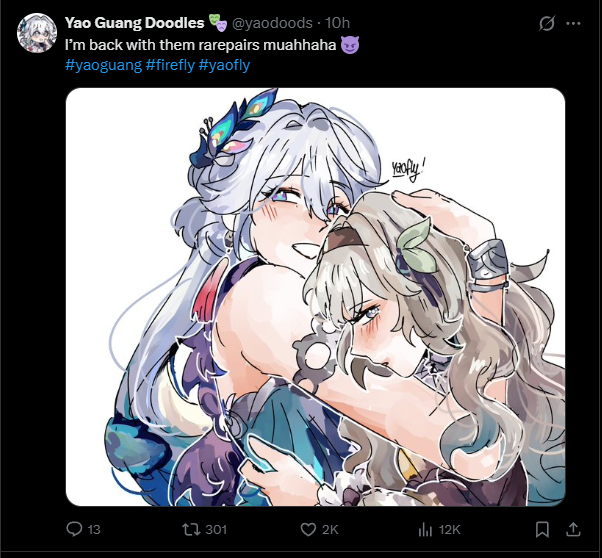This screenshot has width=602, height=558.
Task: Click the repost count 301
Action: 216,530
